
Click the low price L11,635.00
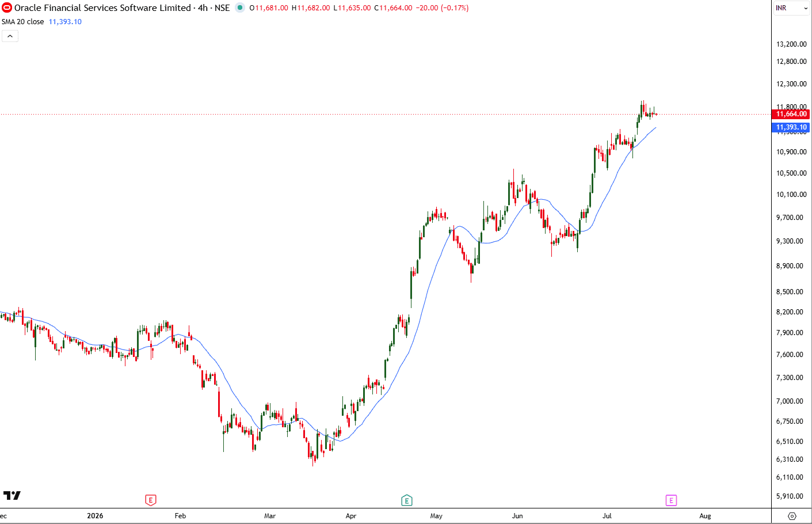point(352,8)
